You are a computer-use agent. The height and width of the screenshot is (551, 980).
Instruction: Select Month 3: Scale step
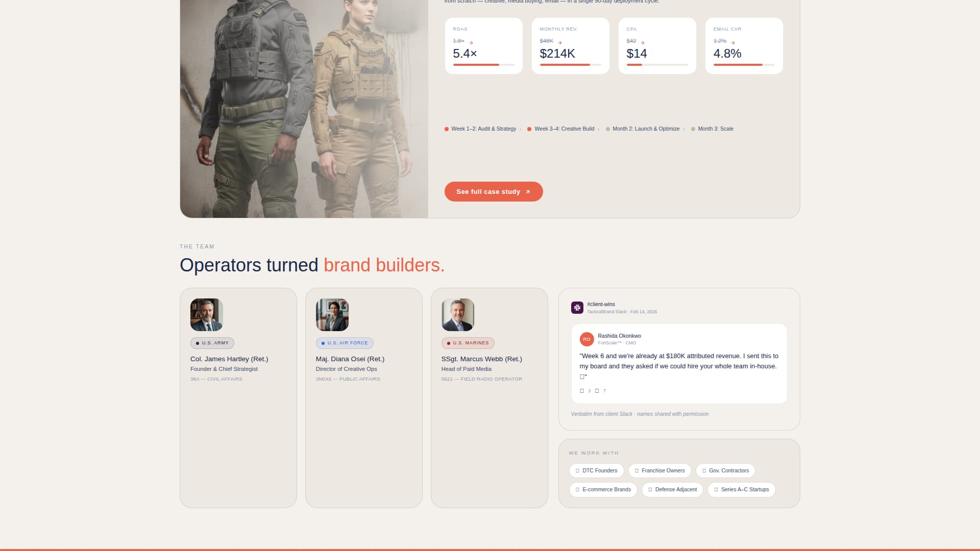(x=712, y=129)
